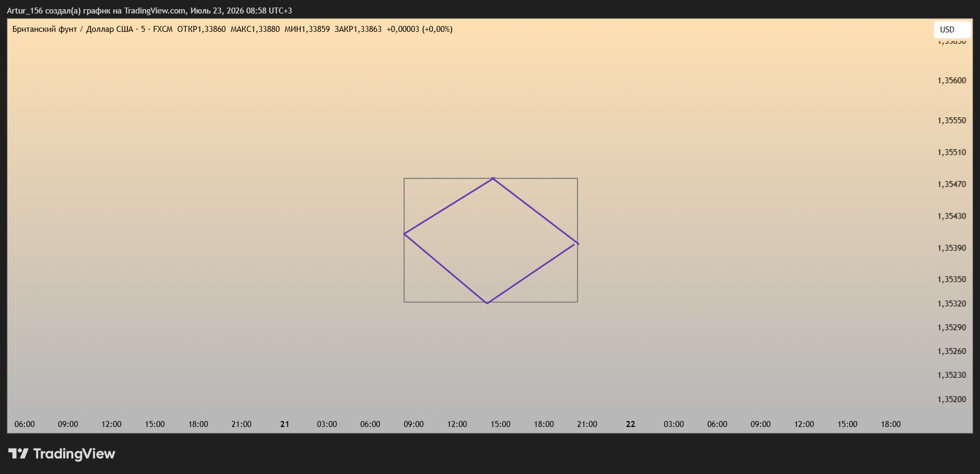Click the price label 1,35230

[x=952, y=375]
